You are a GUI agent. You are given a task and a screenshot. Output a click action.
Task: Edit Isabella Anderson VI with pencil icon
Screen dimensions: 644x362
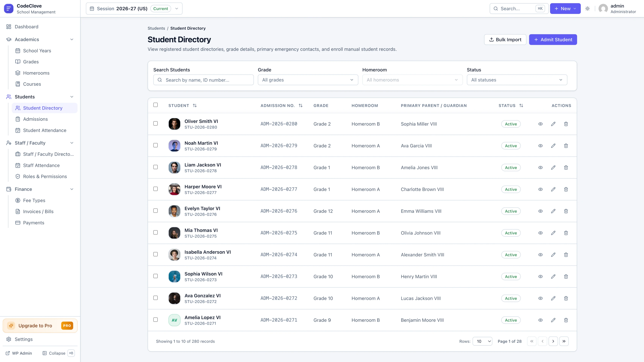[x=553, y=254]
